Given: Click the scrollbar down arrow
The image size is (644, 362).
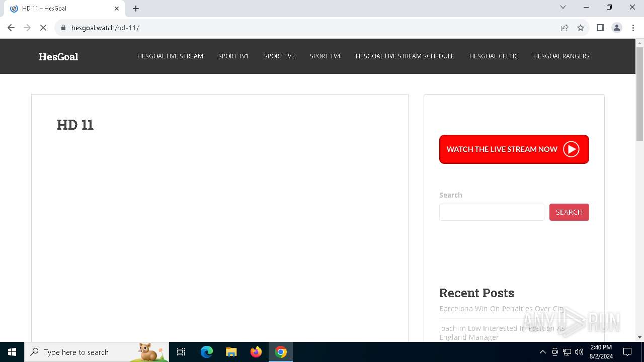Looking at the screenshot, I should [639, 337].
